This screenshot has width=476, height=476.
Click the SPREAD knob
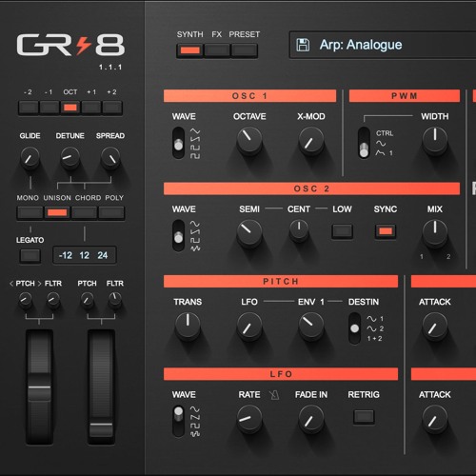[110, 158]
